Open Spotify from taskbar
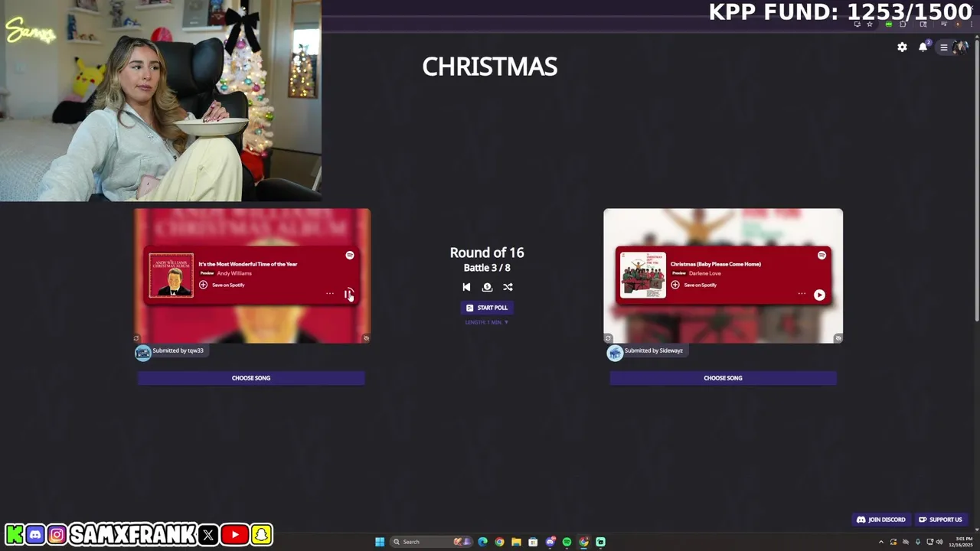 [x=567, y=542]
